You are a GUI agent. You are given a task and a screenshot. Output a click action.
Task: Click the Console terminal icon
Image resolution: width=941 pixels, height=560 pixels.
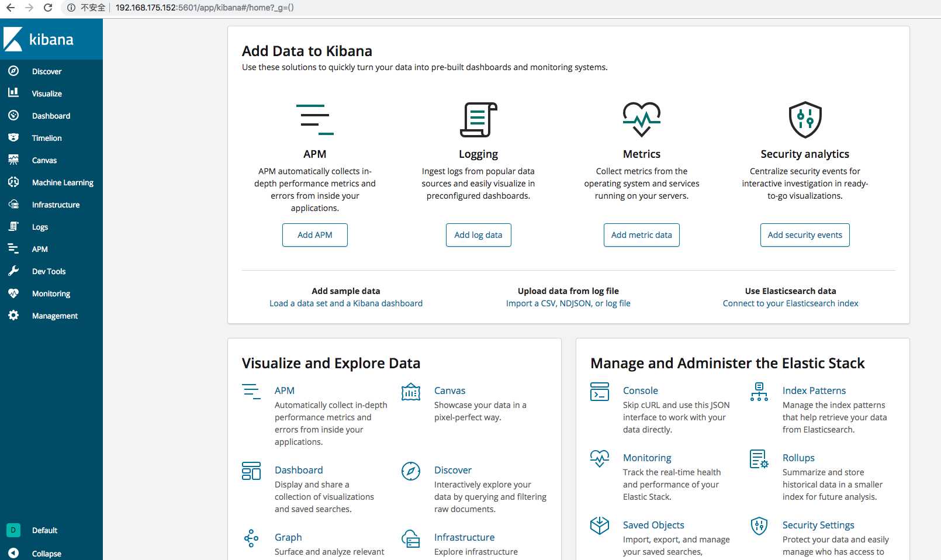point(600,392)
